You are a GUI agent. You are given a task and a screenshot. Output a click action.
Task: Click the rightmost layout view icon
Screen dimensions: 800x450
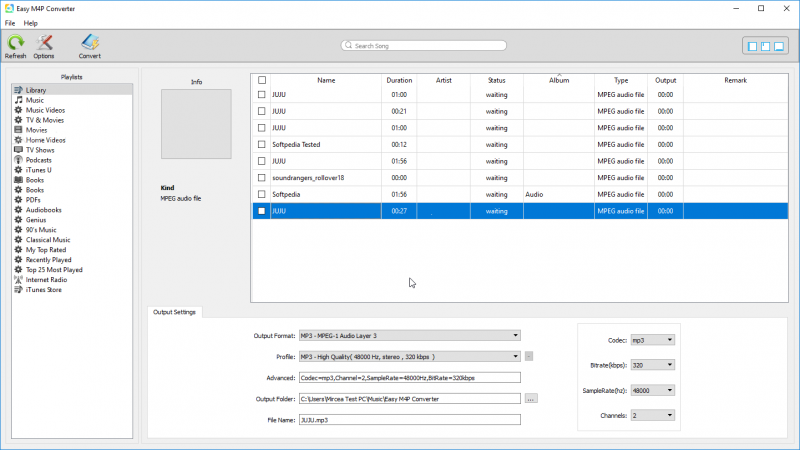coord(779,46)
